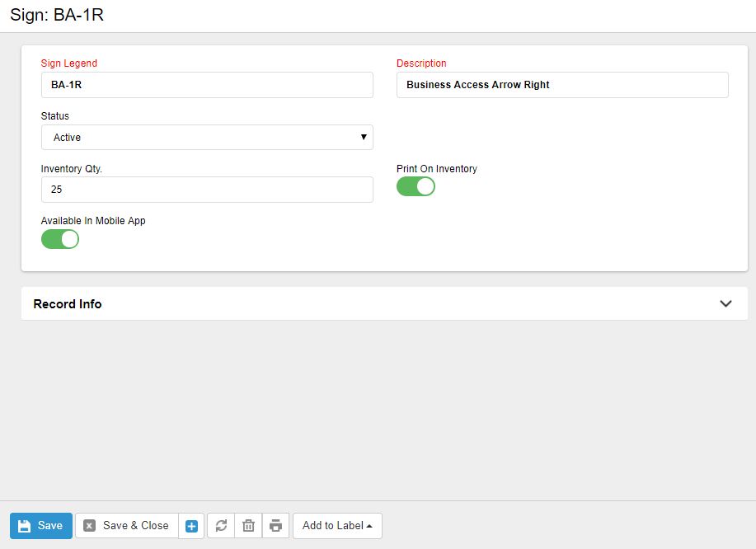
Task: Click the blue Save button
Action: 41,525
